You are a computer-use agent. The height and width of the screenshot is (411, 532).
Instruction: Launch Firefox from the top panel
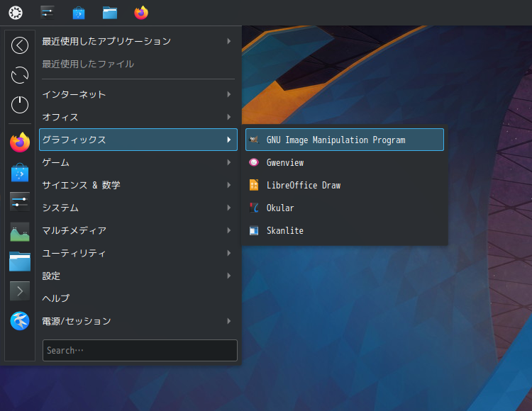coord(141,13)
